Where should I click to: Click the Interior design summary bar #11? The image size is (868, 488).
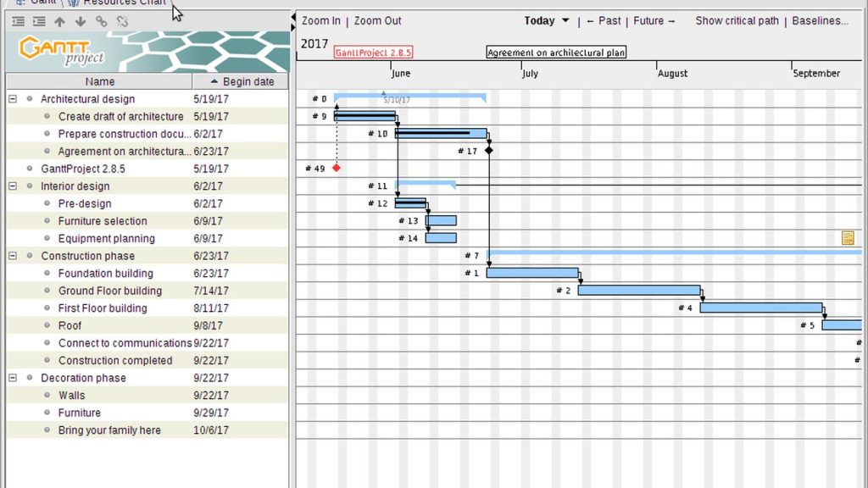coord(426,184)
